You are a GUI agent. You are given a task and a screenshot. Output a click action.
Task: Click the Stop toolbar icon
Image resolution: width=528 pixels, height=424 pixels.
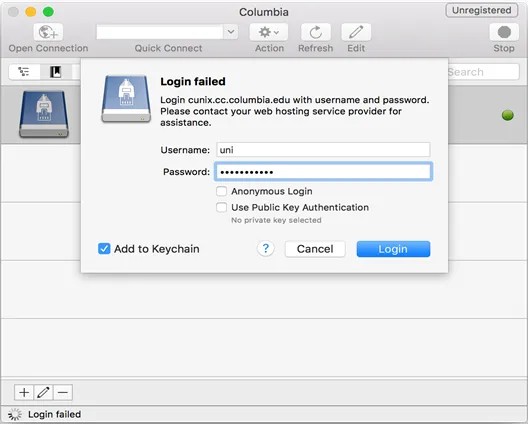pyautogui.click(x=504, y=32)
